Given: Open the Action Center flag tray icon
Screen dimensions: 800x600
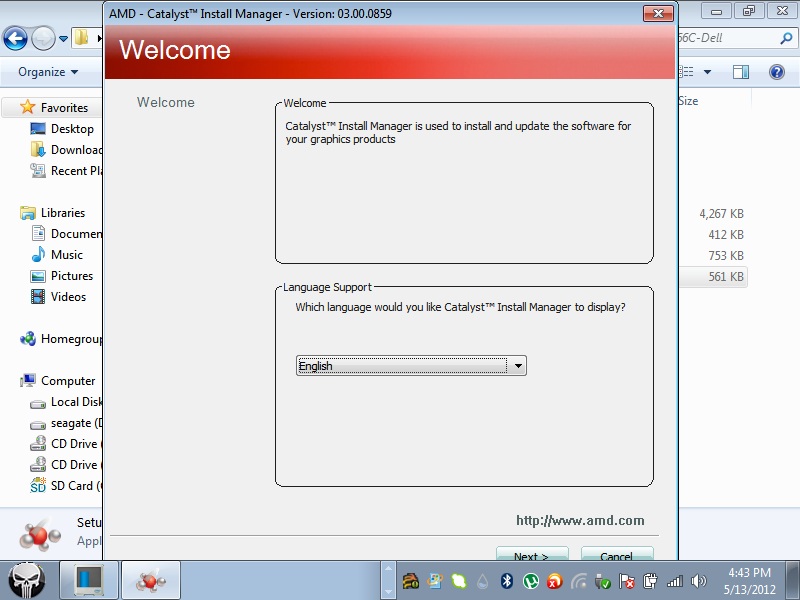Looking at the screenshot, I should tap(627, 581).
